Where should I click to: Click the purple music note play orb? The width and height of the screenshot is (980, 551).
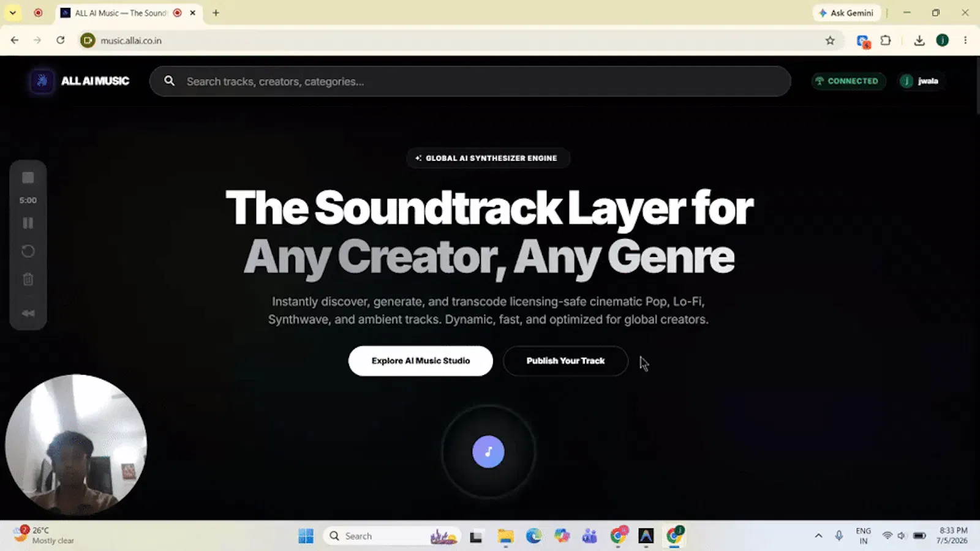click(488, 452)
